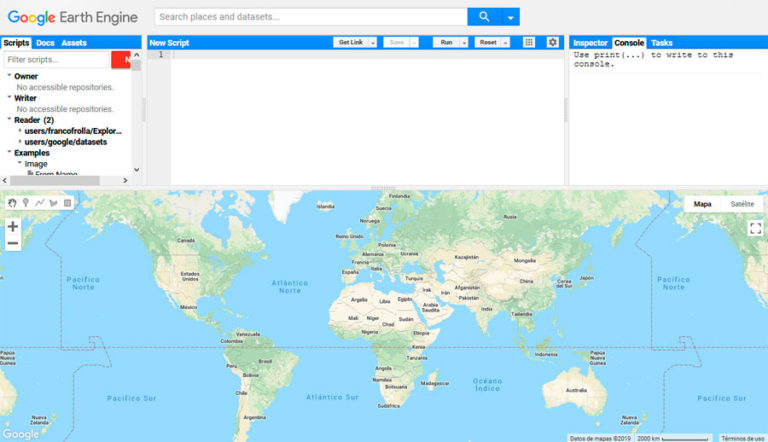Image resolution: width=768 pixels, height=442 pixels.
Task: Open the Save dropdown arrow
Action: click(x=414, y=43)
